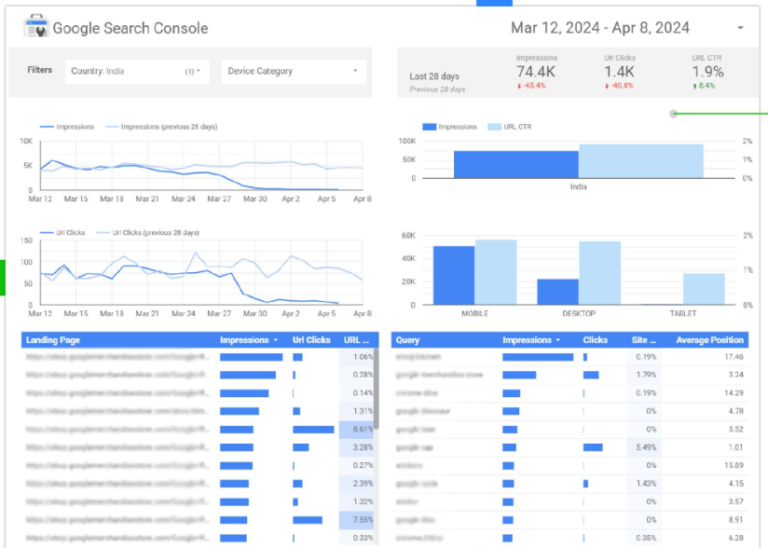This screenshot has height=548, width=768.
Task: Open the date range picker dropdown arrow
Action: point(740,28)
